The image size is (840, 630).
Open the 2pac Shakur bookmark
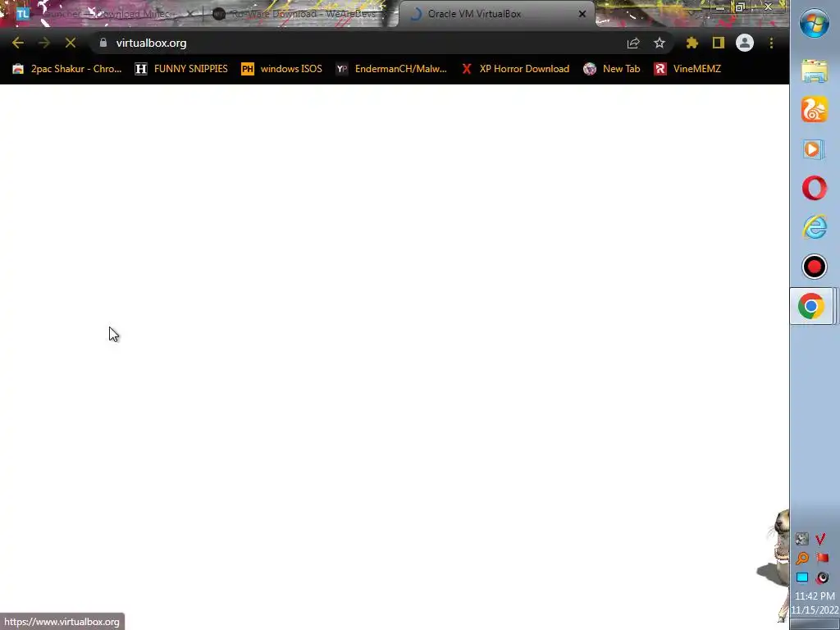(x=67, y=69)
